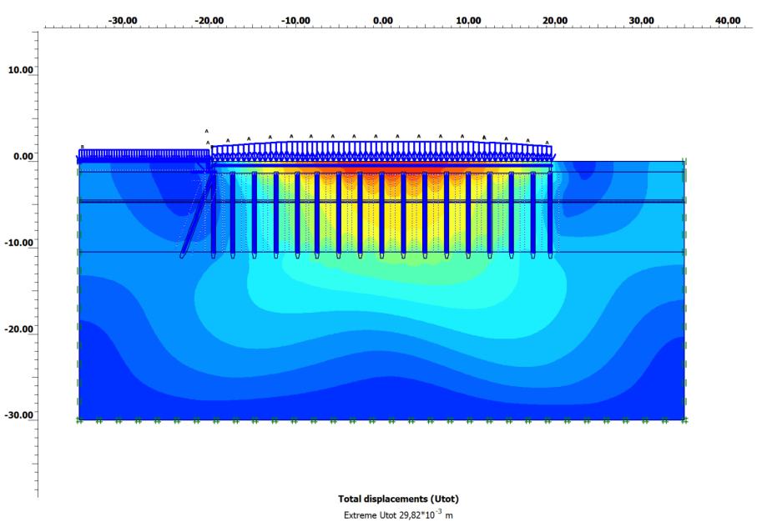Click the 10.00 label on the horizontal ruler
The width and height of the screenshot is (767, 532).
(x=468, y=21)
